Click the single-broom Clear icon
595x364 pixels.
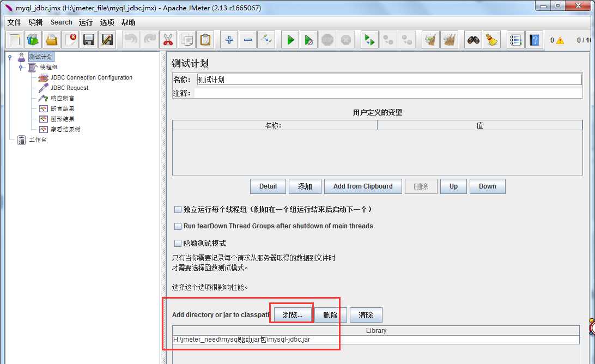click(x=430, y=39)
